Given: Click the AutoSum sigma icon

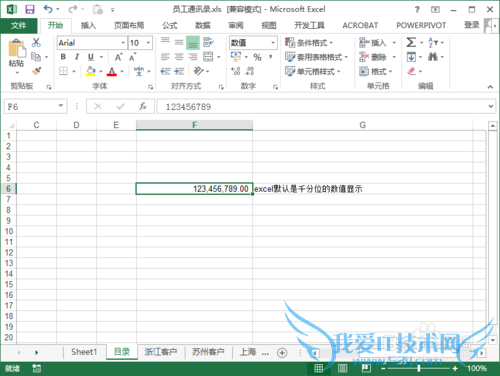Looking at the screenshot, I should tap(411, 42).
